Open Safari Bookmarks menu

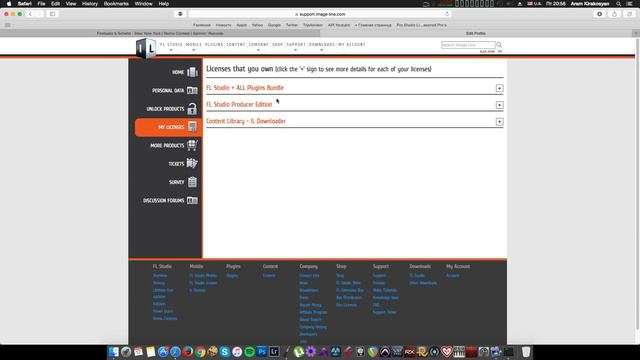tap(116, 4)
